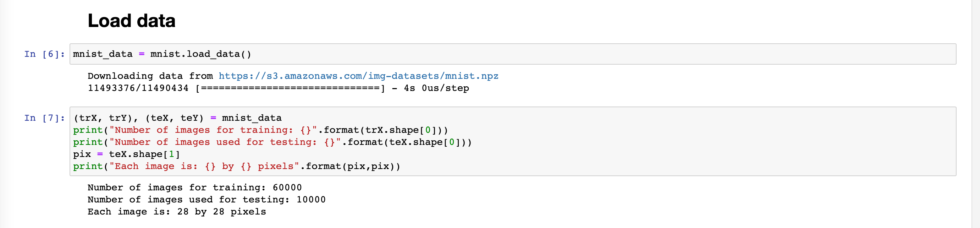Click the print line for Each image is

tap(237, 166)
